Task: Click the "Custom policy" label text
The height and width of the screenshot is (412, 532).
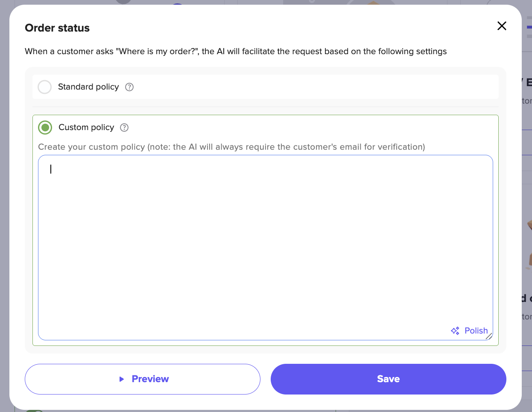Action: pos(86,128)
